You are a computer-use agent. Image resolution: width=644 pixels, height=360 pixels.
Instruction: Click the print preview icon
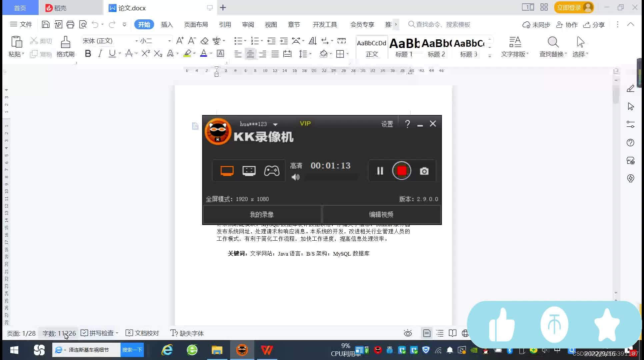coord(83,24)
